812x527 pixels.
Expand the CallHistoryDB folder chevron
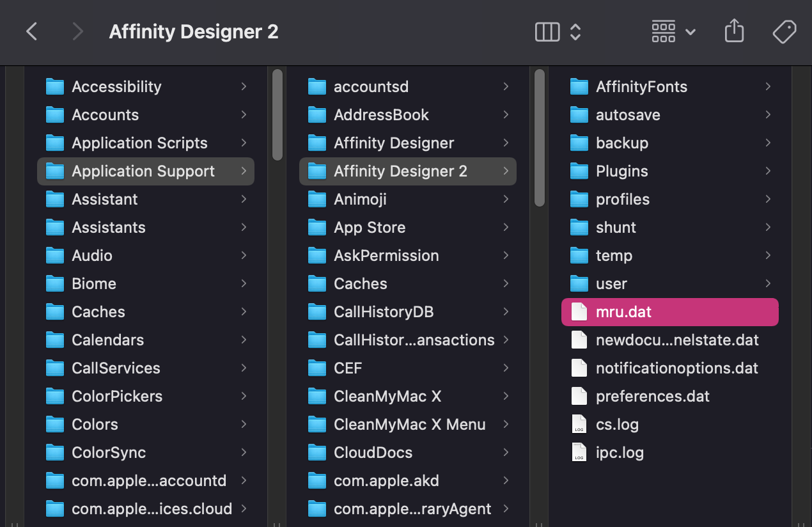coord(506,311)
